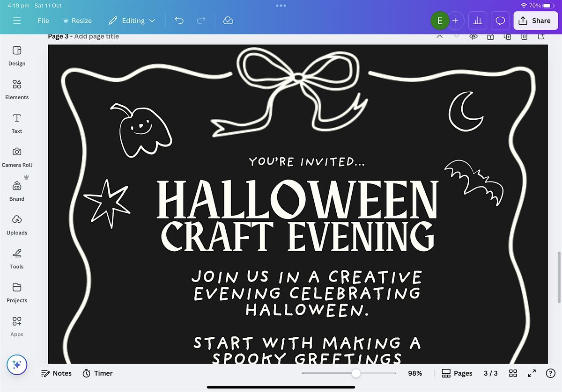Toggle hide page eye icon
Image resolution: width=562 pixels, height=392 pixels.
click(x=473, y=36)
